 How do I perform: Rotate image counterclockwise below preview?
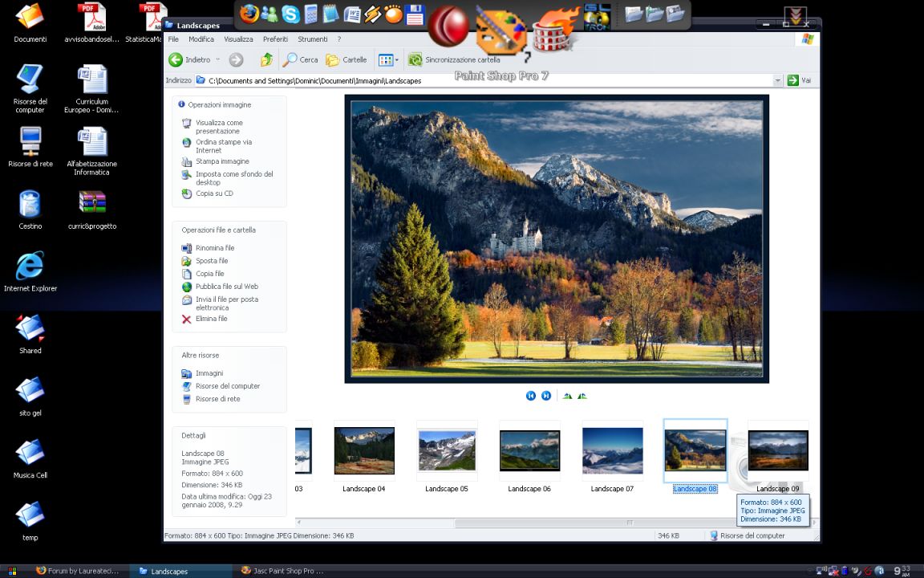click(x=582, y=396)
